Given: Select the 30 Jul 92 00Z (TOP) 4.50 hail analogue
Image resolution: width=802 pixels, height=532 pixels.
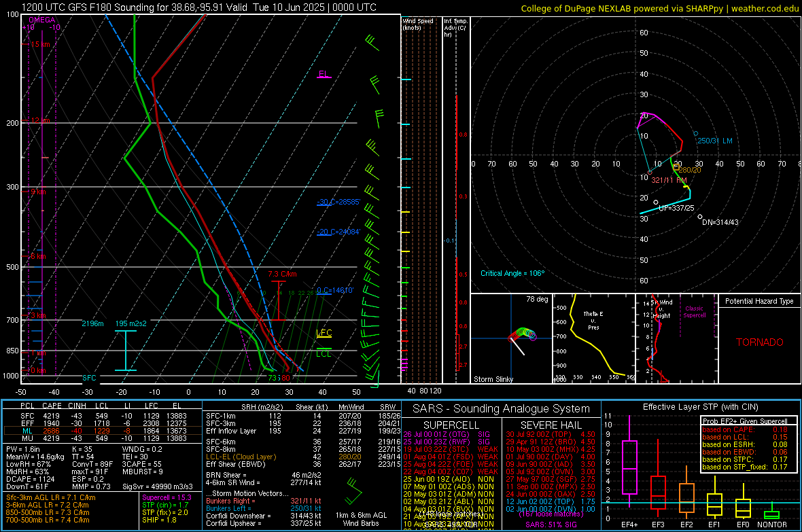Looking at the screenshot, I should tap(551, 434).
